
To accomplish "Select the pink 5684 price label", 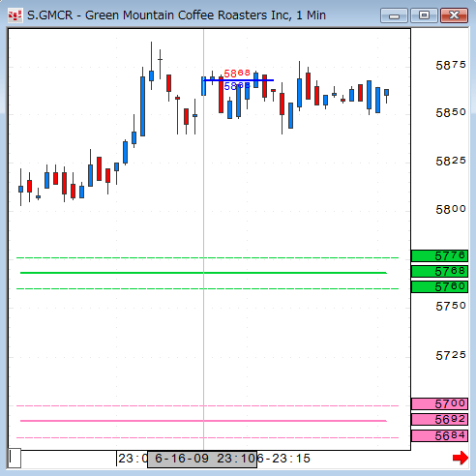I will coord(439,435).
